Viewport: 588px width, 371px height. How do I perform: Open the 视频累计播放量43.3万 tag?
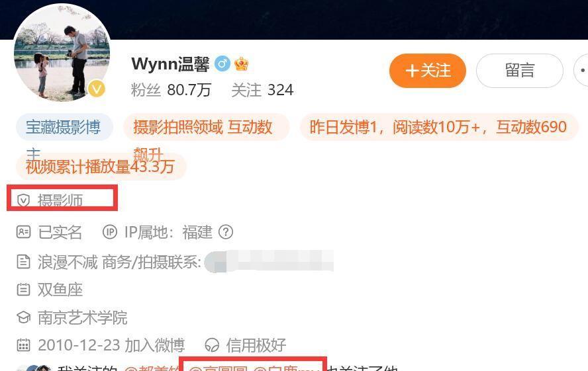tap(101, 167)
